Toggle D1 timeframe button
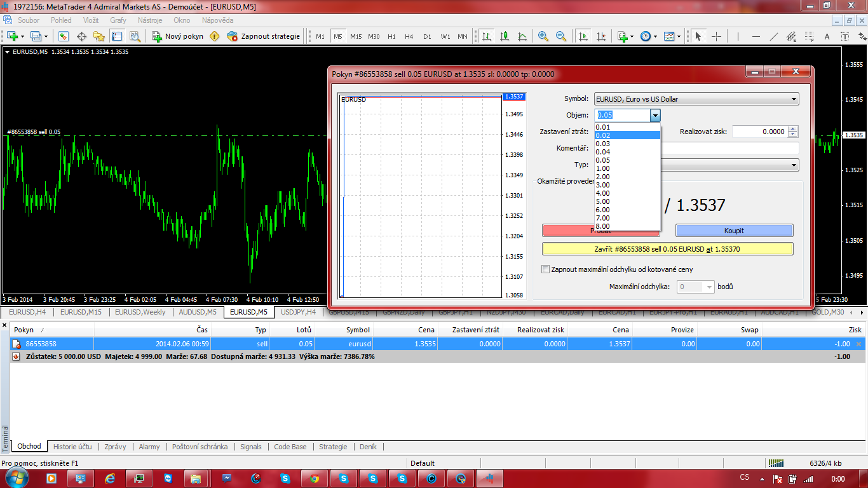 (427, 36)
